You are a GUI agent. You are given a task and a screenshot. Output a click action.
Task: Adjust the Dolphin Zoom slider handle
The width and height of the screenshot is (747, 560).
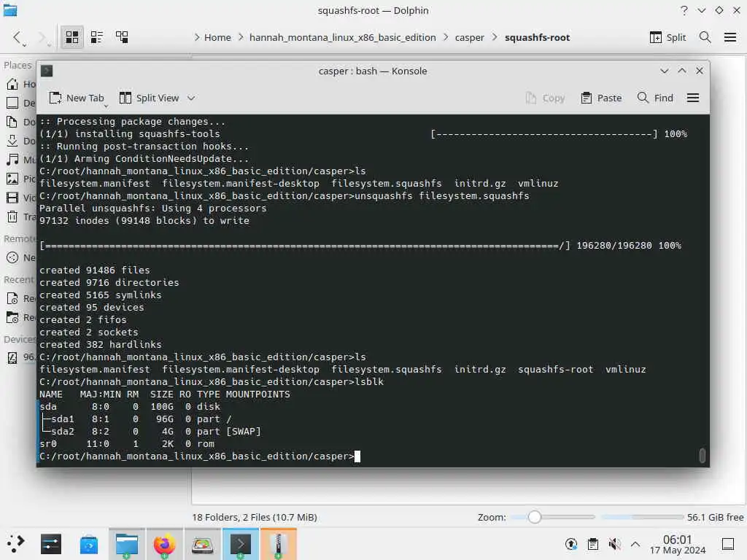click(x=535, y=517)
